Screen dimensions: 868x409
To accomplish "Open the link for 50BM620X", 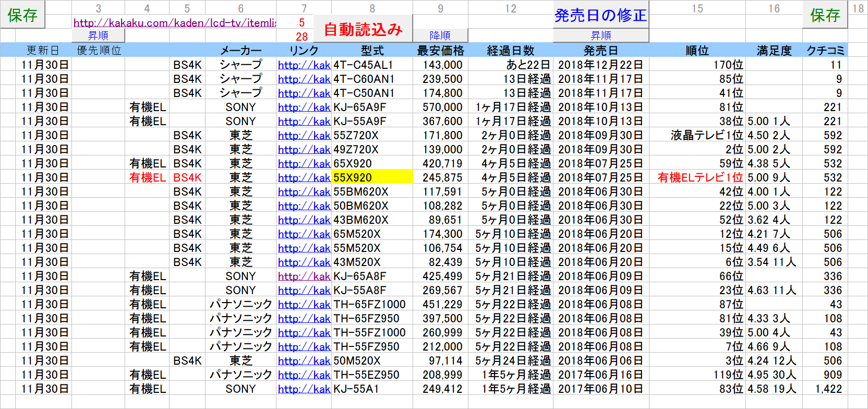I will 304,206.
